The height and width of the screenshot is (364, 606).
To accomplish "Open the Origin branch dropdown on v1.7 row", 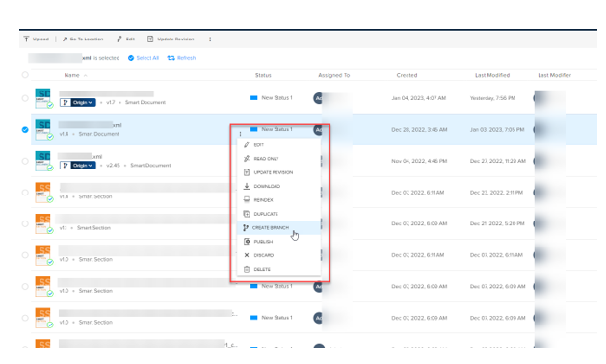I will pos(78,102).
